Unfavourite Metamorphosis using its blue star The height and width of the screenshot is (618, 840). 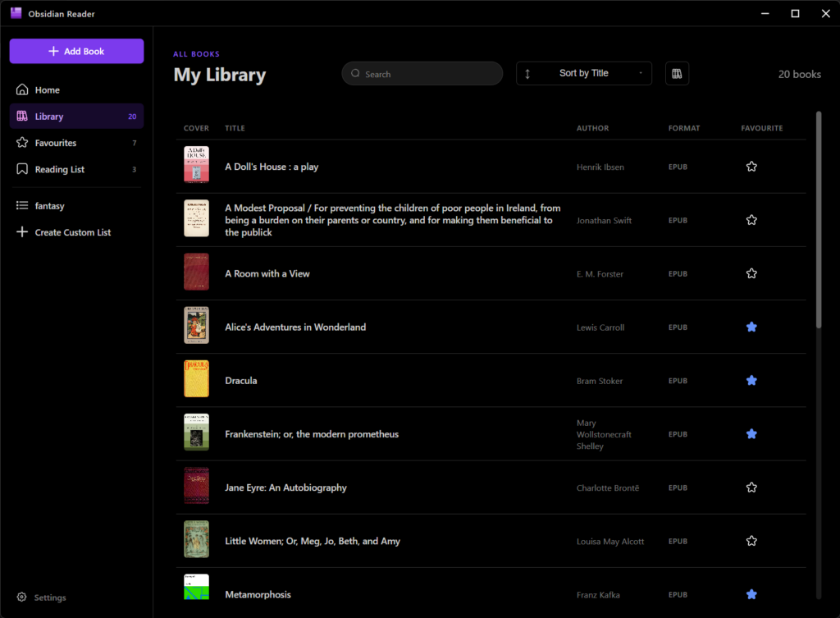pyautogui.click(x=751, y=594)
